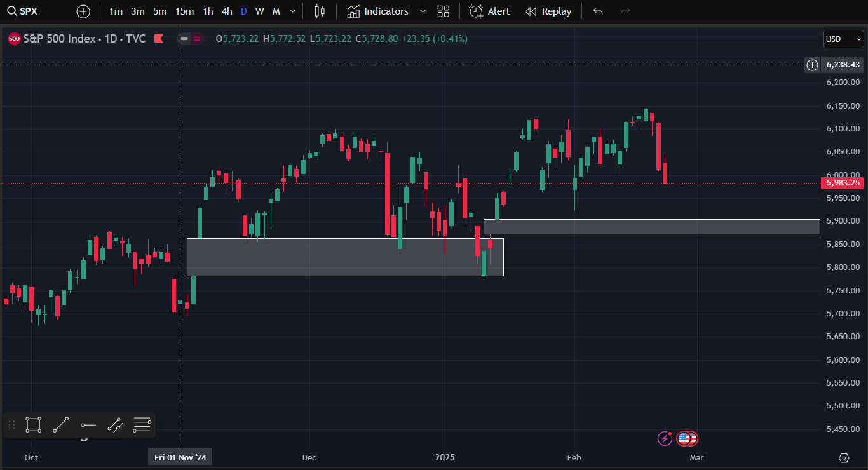The image size is (868, 470).
Task: Click the Fri 01 Nov '24 date label
Action: [180, 457]
